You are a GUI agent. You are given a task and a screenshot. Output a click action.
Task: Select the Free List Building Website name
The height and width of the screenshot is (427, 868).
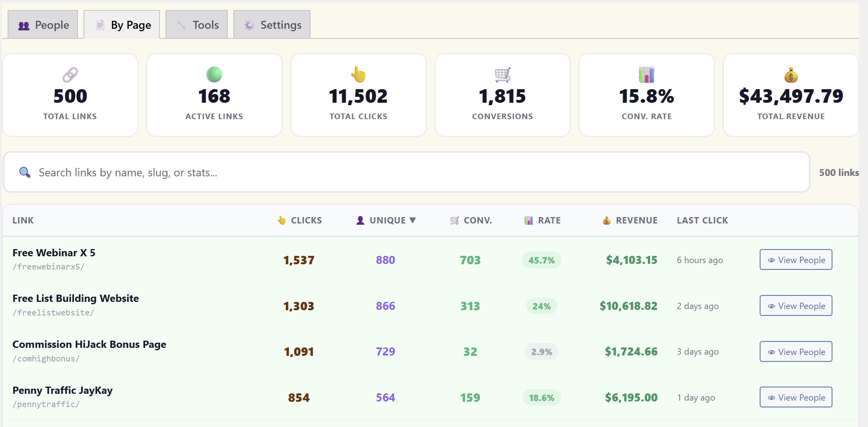pyautogui.click(x=76, y=298)
